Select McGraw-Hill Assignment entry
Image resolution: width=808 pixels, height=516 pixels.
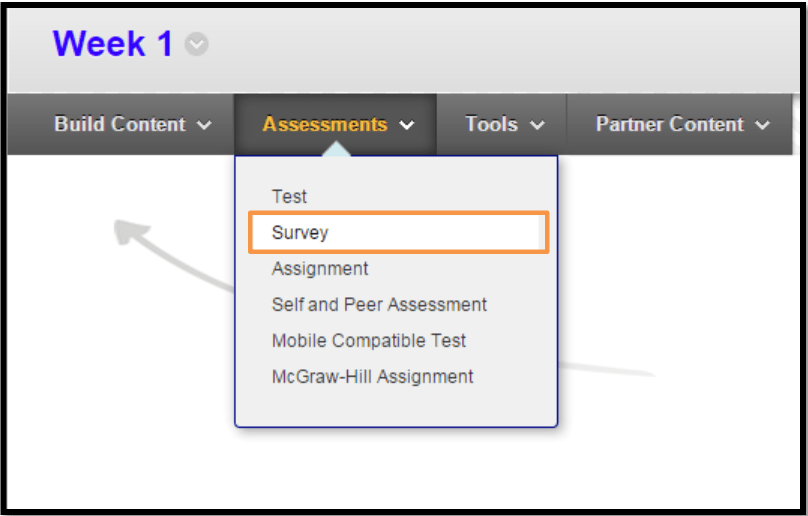(x=372, y=377)
